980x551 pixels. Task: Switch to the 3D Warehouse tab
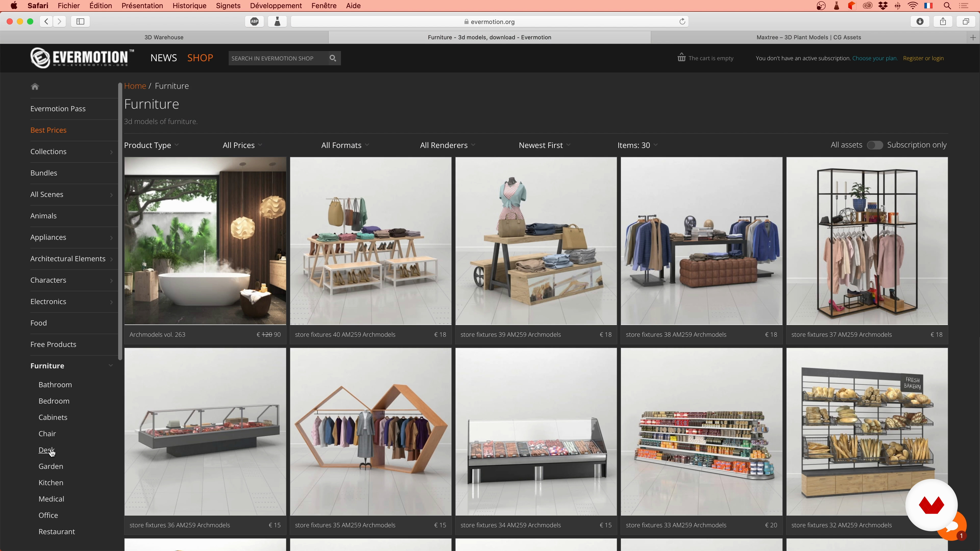[164, 37]
